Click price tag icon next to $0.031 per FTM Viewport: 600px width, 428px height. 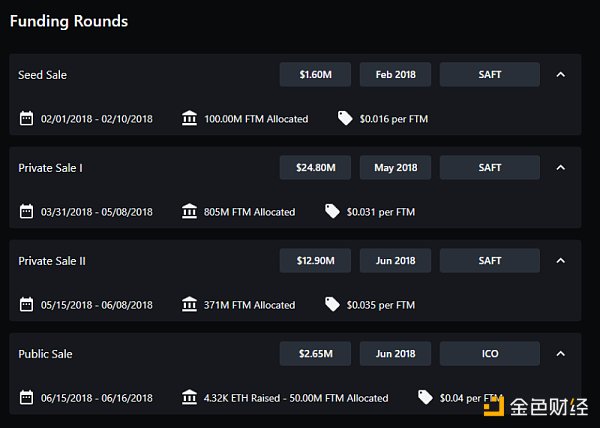click(332, 212)
